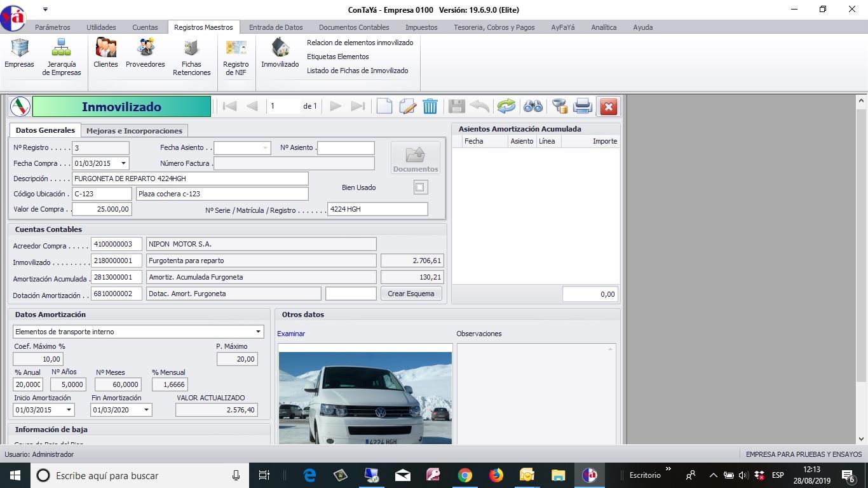Go to first record

coord(230,106)
